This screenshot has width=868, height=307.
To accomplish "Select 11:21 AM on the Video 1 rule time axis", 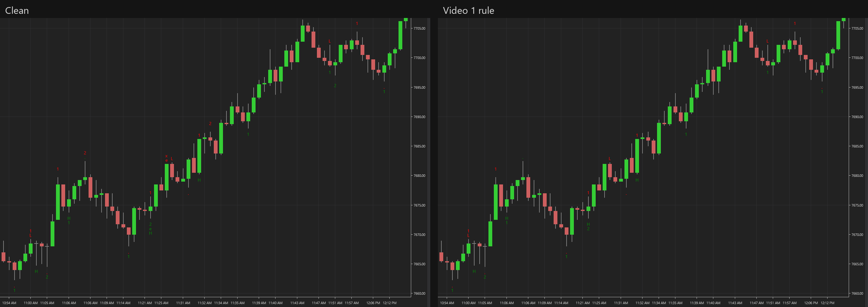I will point(583,303).
